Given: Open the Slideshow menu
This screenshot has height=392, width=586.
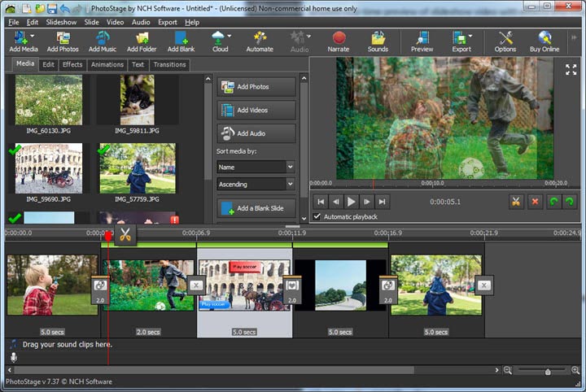Looking at the screenshot, I should pos(61,22).
